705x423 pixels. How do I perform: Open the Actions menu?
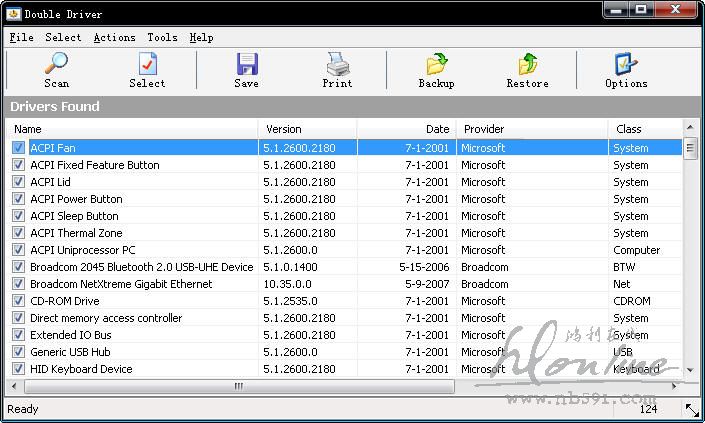(115, 37)
